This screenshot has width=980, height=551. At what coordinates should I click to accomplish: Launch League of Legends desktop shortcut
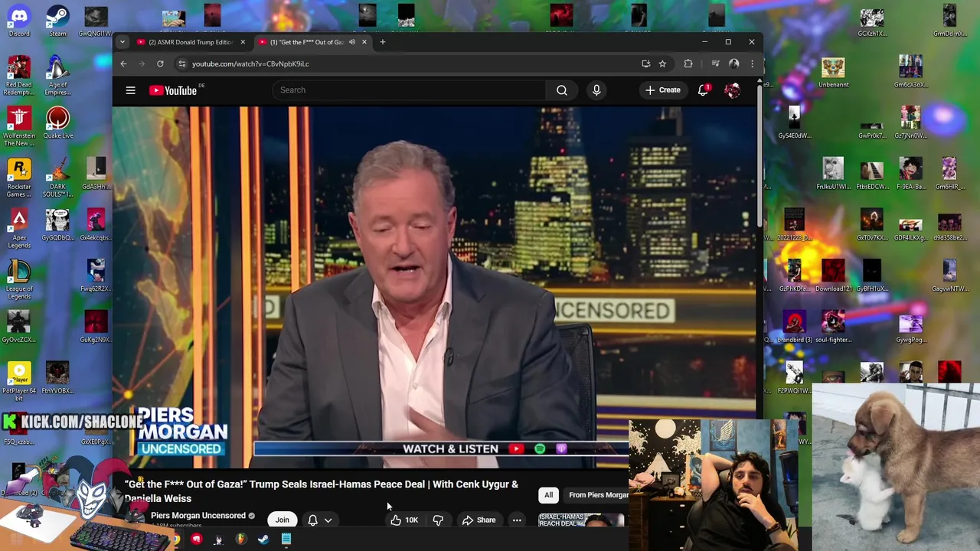[19, 280]
